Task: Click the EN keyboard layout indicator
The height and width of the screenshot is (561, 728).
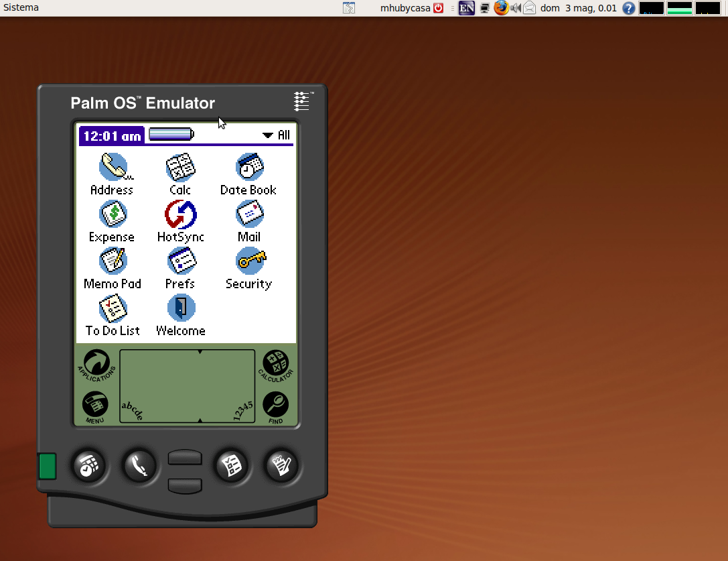Action: click(x=467, y=8)
